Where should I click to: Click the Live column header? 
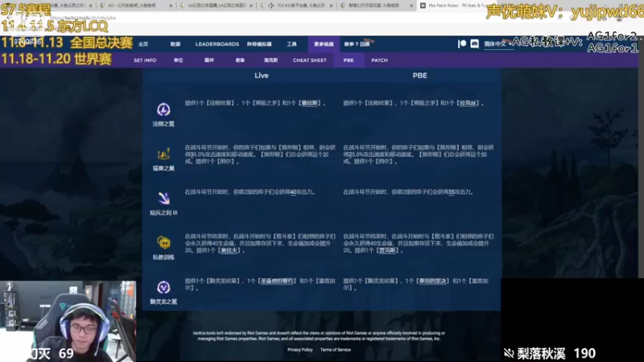click(x=261, y=76)
